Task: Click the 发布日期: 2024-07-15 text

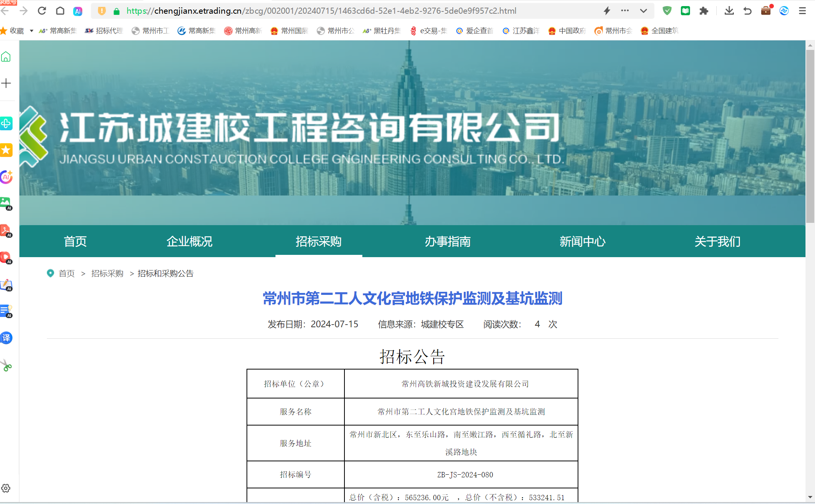Action: pyautogui.click(x=313, y=324)
